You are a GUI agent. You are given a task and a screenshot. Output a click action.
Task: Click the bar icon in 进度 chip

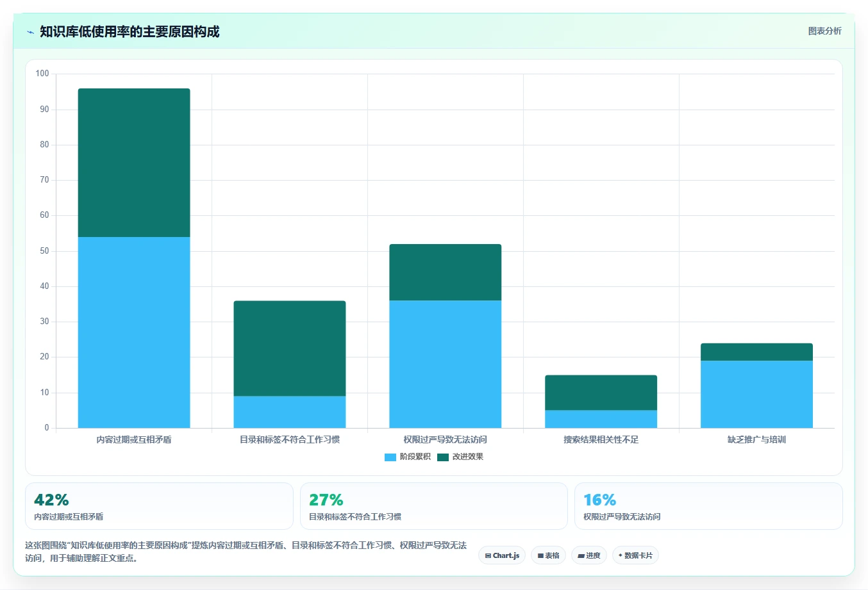coord(581,555)
